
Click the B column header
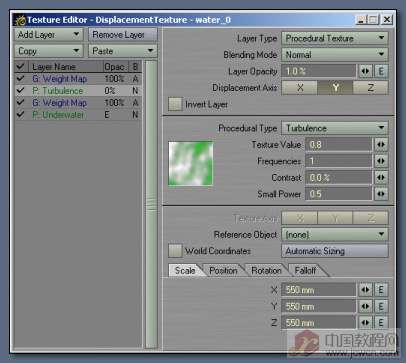coord(135,67)
